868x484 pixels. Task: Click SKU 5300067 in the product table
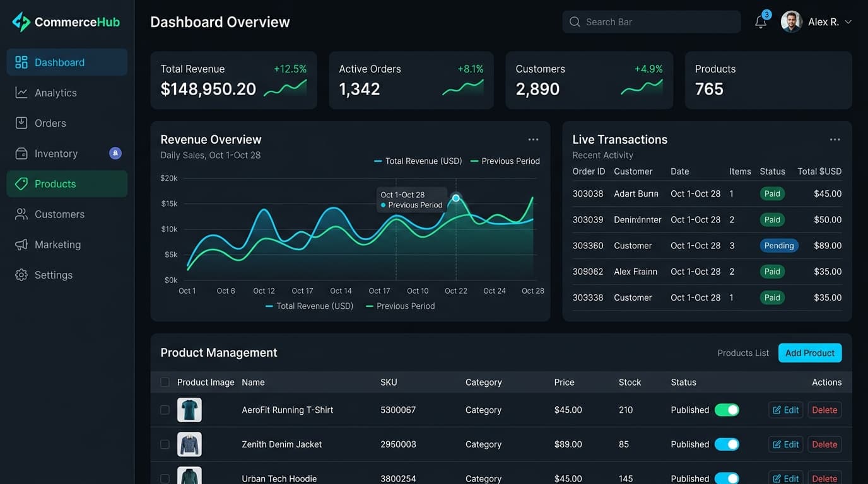(398, 410)
